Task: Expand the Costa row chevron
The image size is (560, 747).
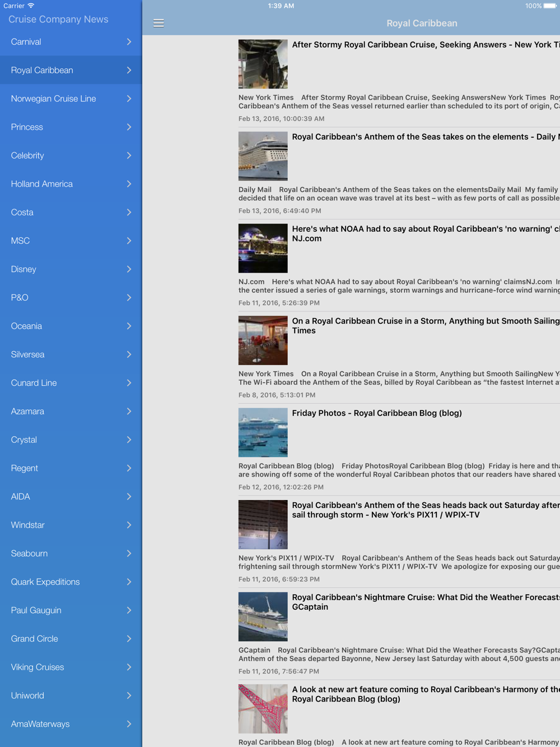Action: point(129,212)
